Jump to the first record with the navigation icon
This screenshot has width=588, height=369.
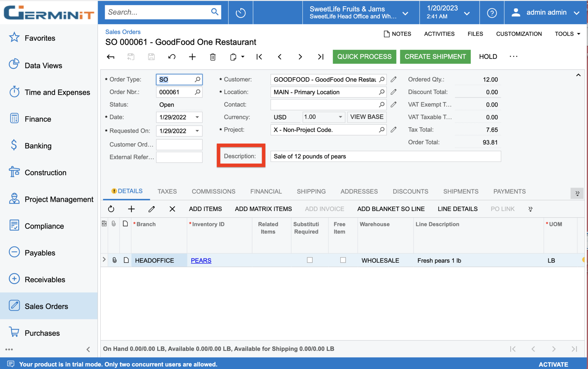pyautogui.click(x=259, y=57)
